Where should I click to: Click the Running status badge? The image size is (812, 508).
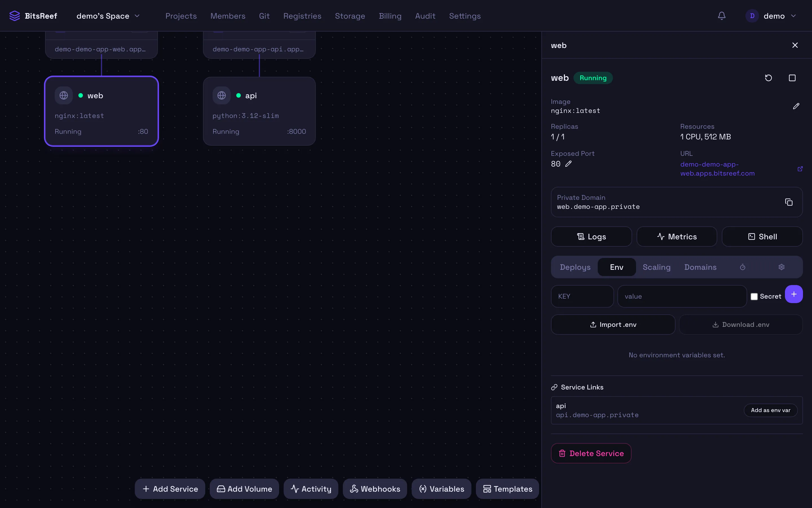[x=593, y=78]
